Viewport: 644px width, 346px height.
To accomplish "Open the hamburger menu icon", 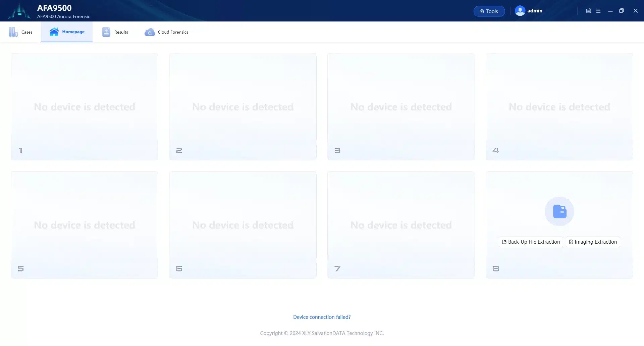I will [598, 11].
